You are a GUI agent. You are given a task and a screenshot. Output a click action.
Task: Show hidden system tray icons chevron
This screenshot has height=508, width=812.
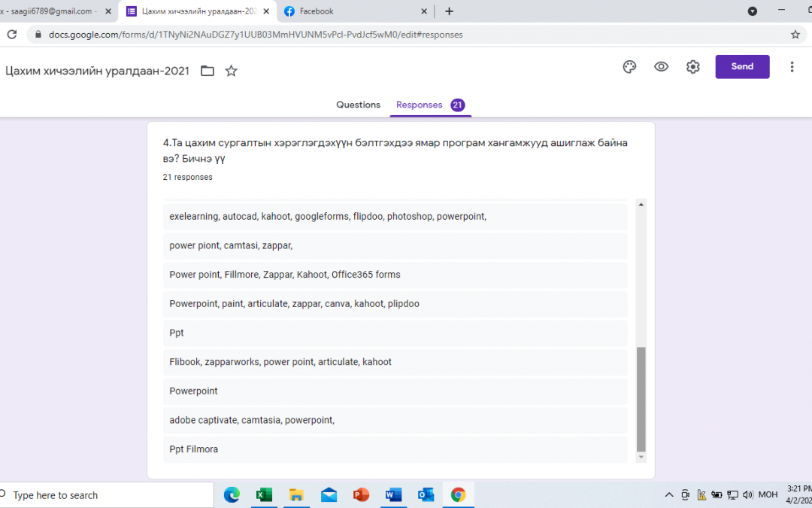(669, 495)
